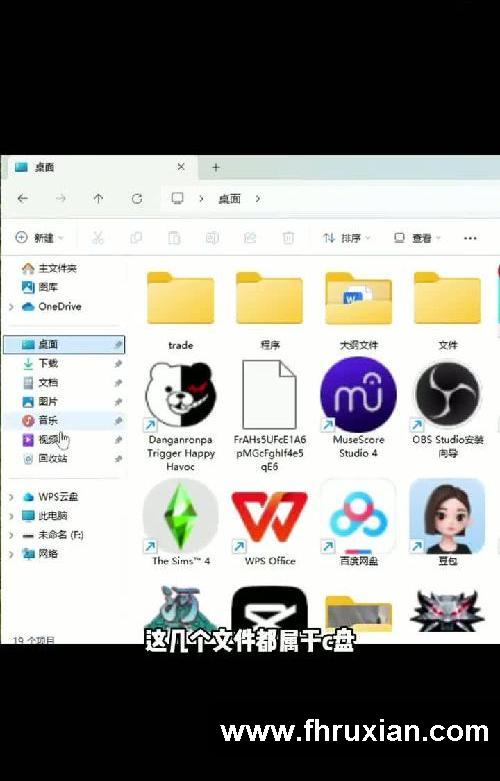Select 图库 in the sidebar
The height and width of the screenshot is (781, 500).
[40, 287]
